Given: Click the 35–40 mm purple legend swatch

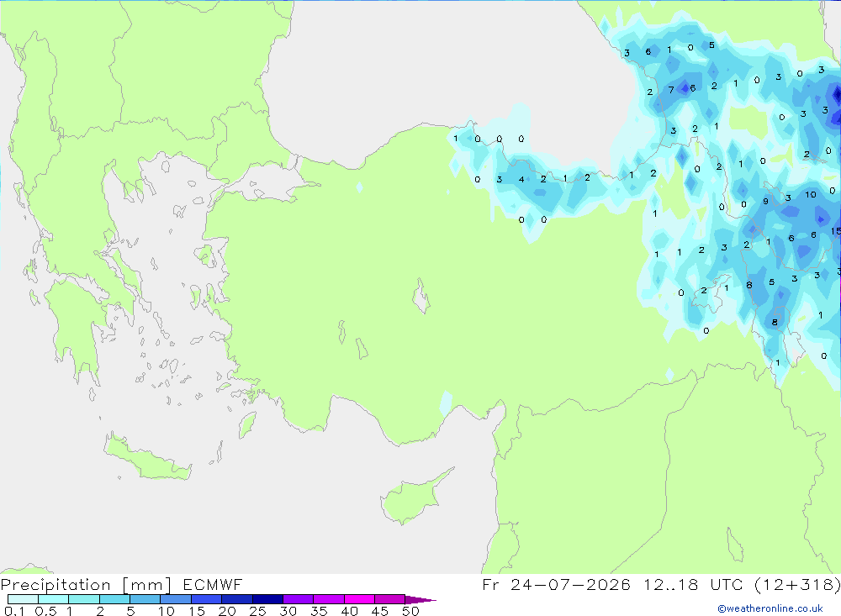Looking at the screenshot, I should 329,599.
